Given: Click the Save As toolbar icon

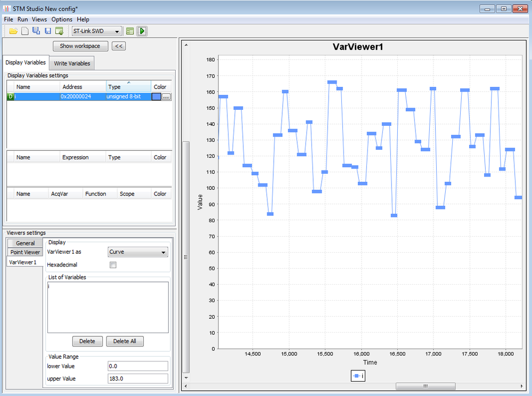Looking at the screenshot, I should click(36, 31).
